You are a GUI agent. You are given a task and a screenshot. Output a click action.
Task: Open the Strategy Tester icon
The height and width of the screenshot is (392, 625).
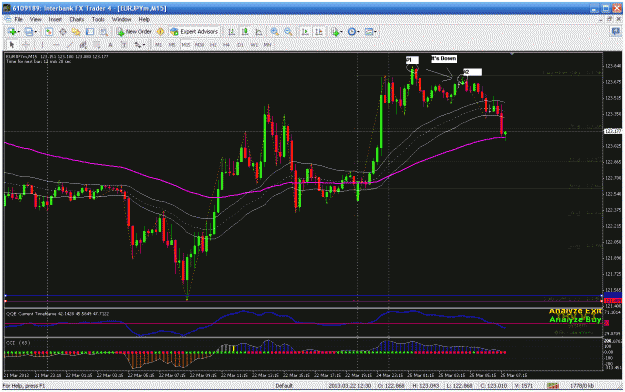click(104, 32)
